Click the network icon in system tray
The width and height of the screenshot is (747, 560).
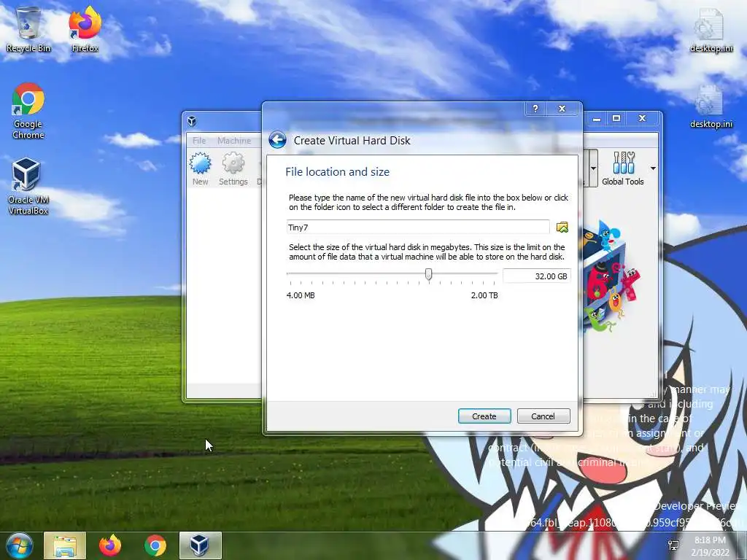(x=673, y=546)
